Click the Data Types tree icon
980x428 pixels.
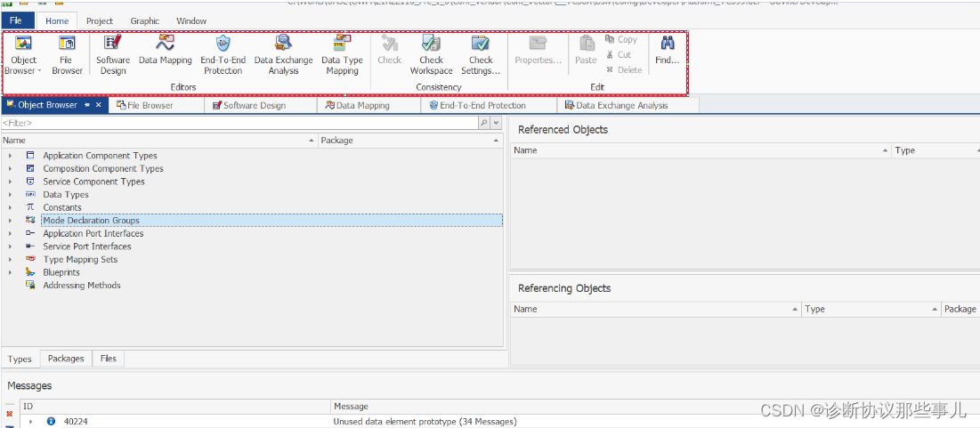30,194
